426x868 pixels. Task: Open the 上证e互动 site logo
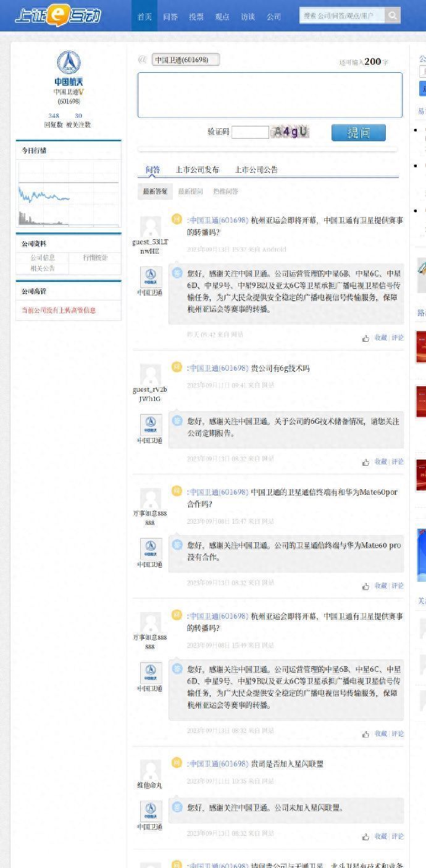(x=58, y=15)
